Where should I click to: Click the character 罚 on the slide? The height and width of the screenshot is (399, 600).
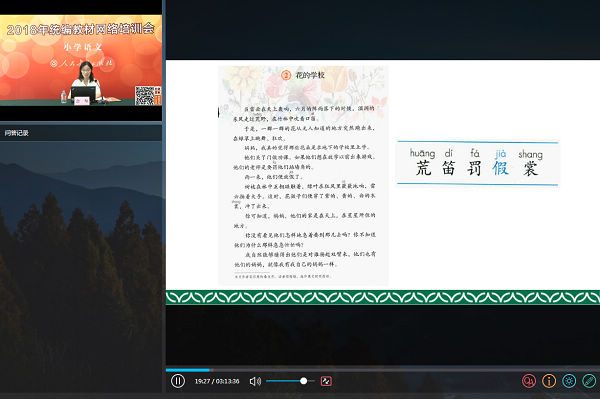474,168
